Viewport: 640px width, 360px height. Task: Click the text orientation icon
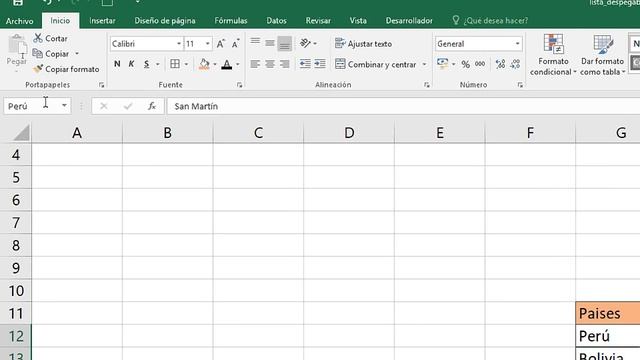(305, 43)
